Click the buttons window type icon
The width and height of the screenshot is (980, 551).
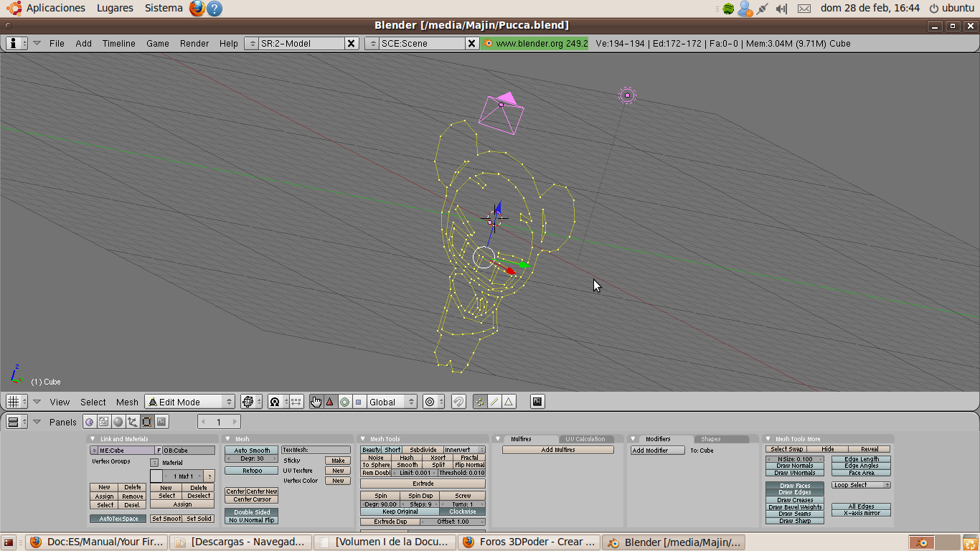[17, 422]
